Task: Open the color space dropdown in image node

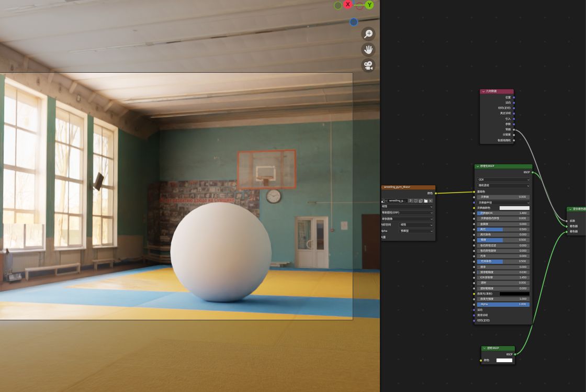Action: (416, 225)
